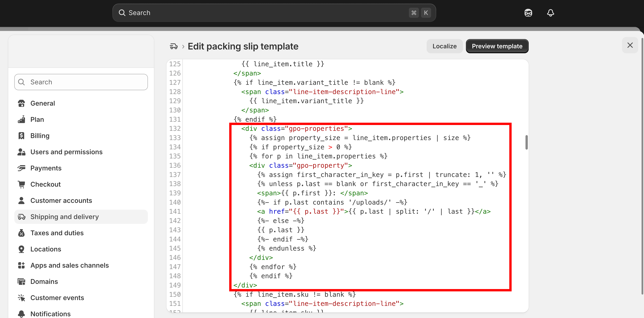Click the Checkout cart icon
The height and width of the screenshot is (318, 644).
pyautogui.click(x=22, y=184)
